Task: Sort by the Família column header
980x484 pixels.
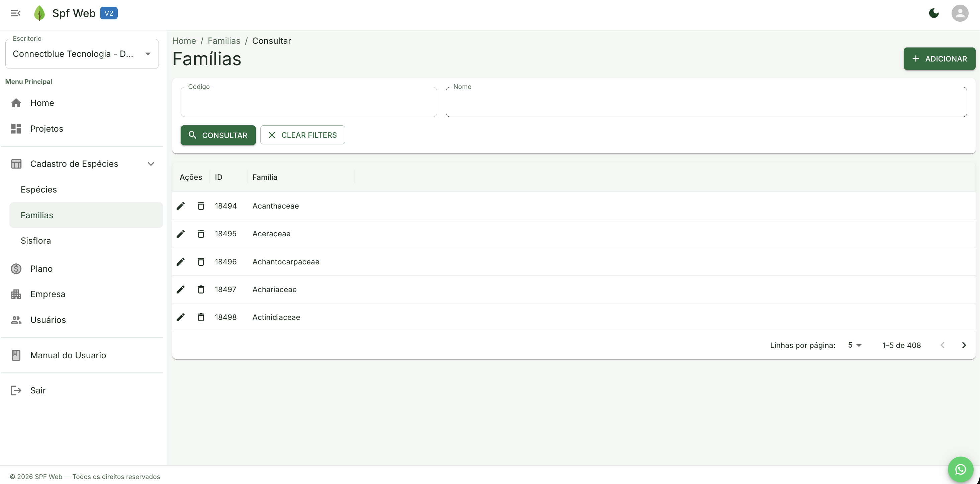Action: coord(265,177)
